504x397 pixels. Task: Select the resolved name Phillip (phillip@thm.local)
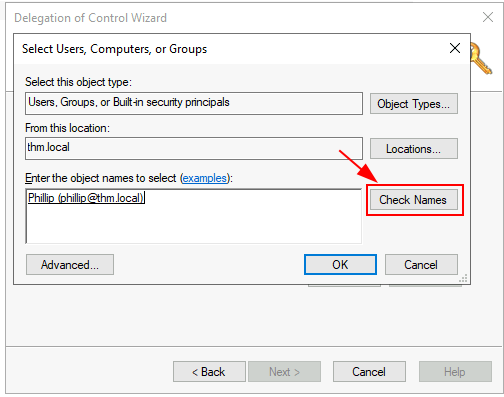click(x=86, y=198)
